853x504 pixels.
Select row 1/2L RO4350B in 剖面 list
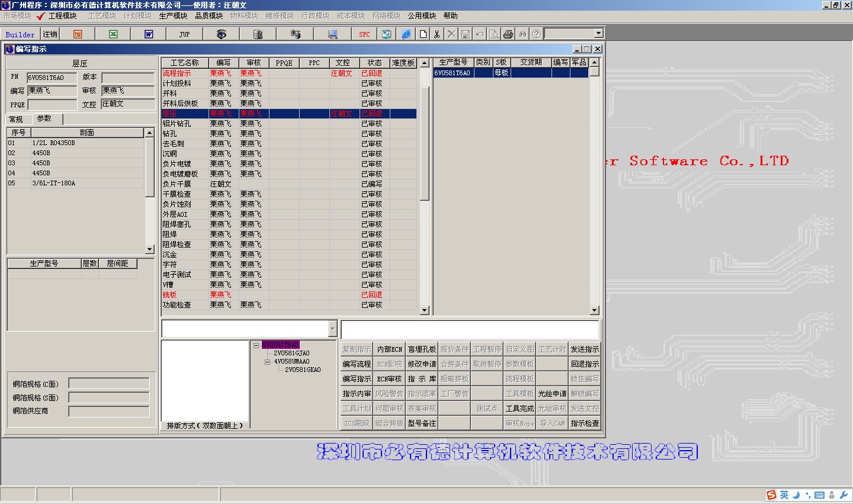76,143
